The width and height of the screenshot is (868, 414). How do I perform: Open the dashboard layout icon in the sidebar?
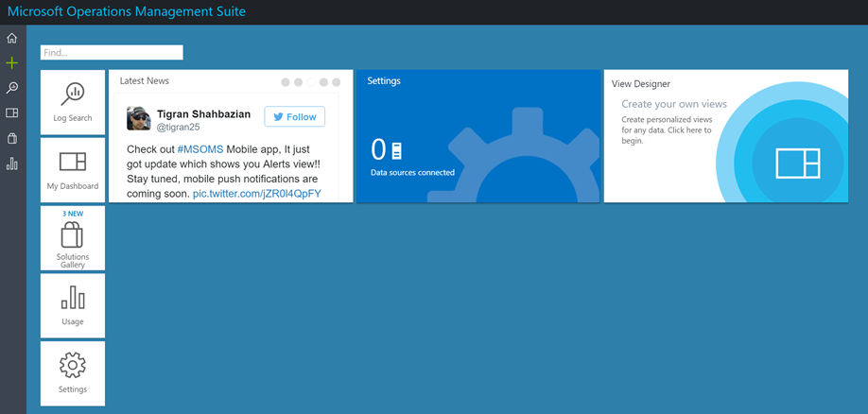point(11,112)
